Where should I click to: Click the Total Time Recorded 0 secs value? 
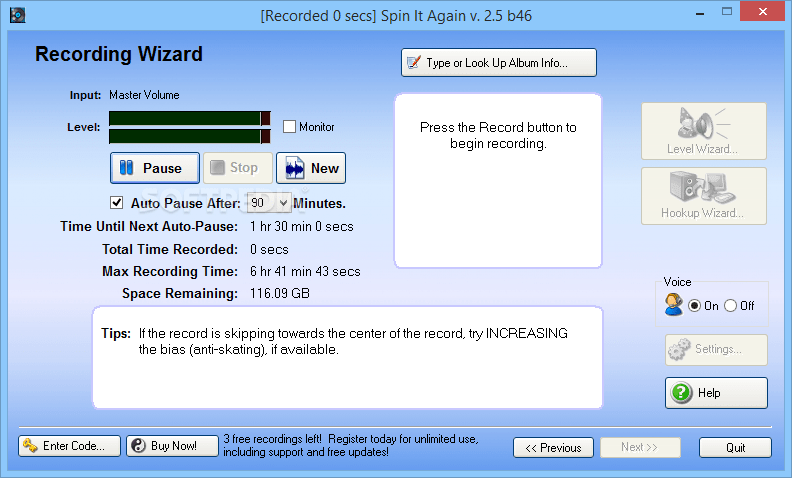tap(269, 249)
